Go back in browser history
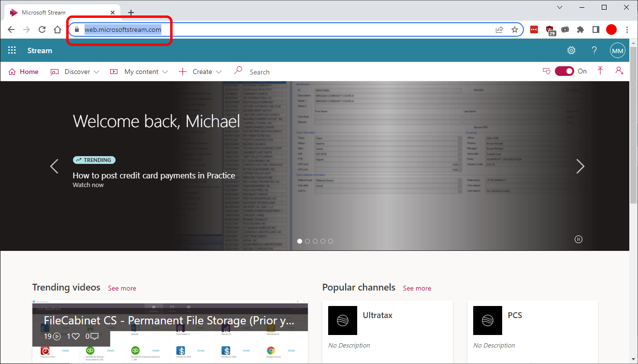The image size is (638, 364). point(11,29)
